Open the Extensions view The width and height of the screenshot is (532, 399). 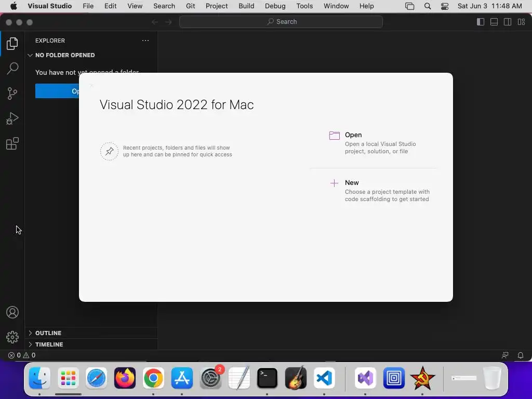point(12,143)
